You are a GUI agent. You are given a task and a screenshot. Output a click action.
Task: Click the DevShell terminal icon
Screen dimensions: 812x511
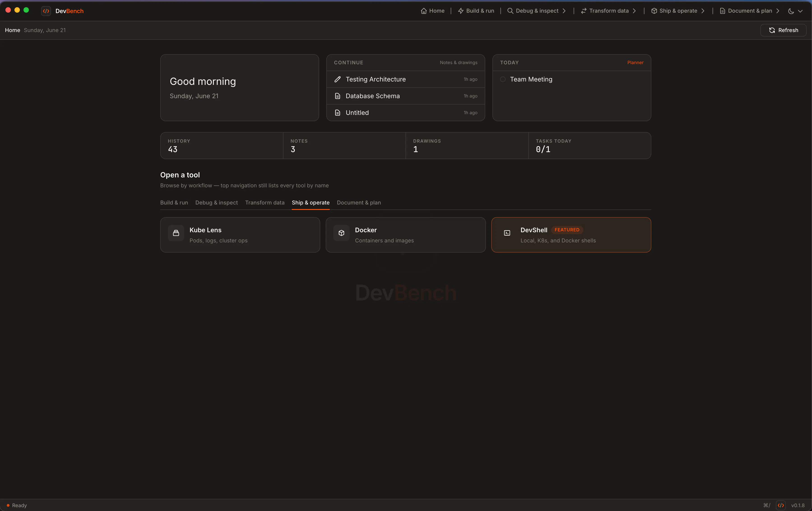tap(507, 233)
